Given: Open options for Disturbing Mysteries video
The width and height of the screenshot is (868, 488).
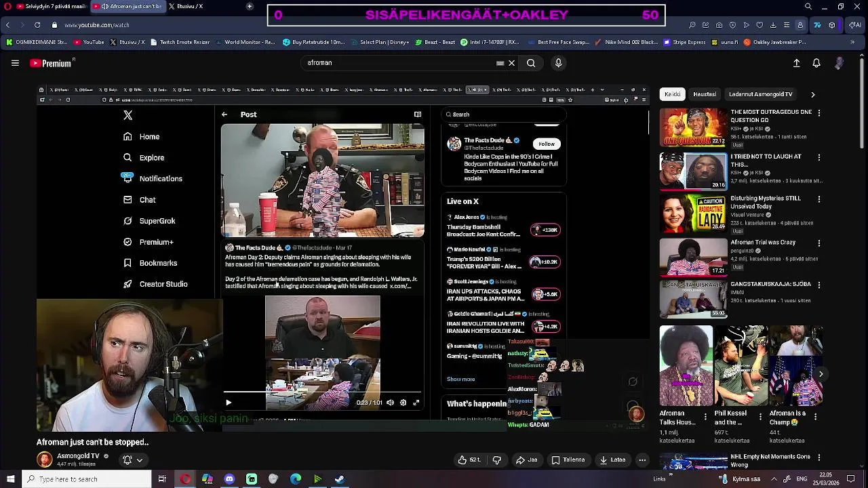Looking at the screenshot, I should click(819, 199).
